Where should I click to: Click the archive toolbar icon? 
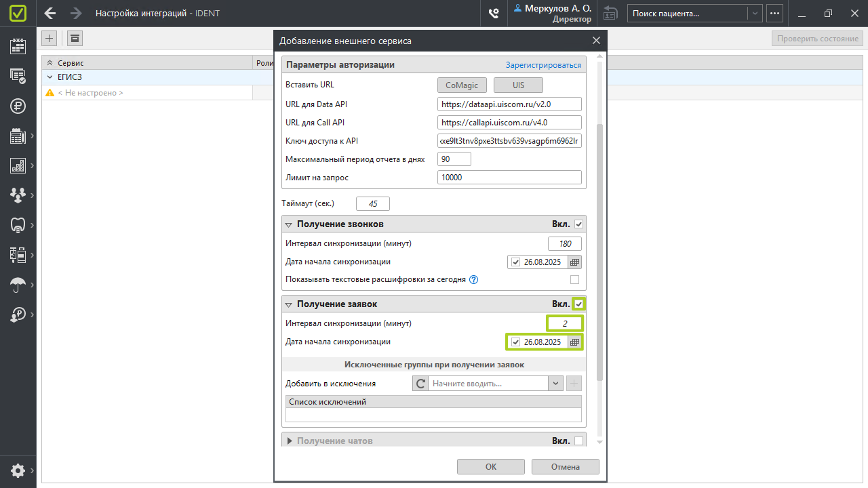coord(75,39)
